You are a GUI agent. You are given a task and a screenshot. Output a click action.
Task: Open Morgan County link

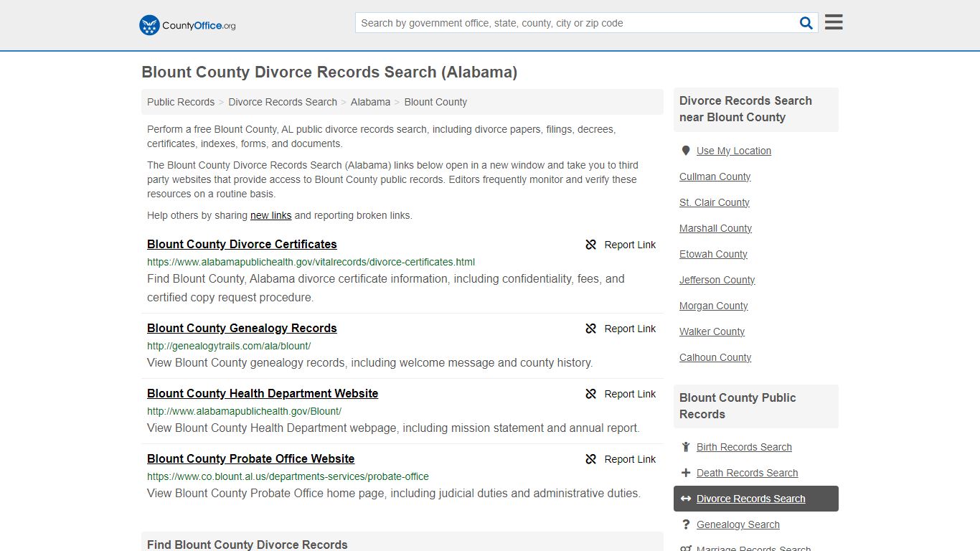pos(713,306)
